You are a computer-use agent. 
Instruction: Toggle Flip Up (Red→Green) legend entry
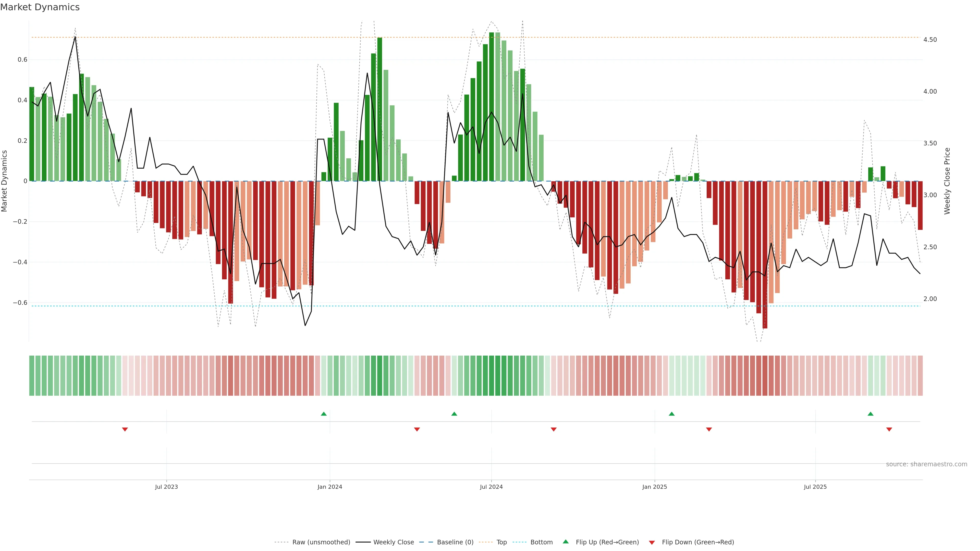pyautogui.click(x=607, y=542)
